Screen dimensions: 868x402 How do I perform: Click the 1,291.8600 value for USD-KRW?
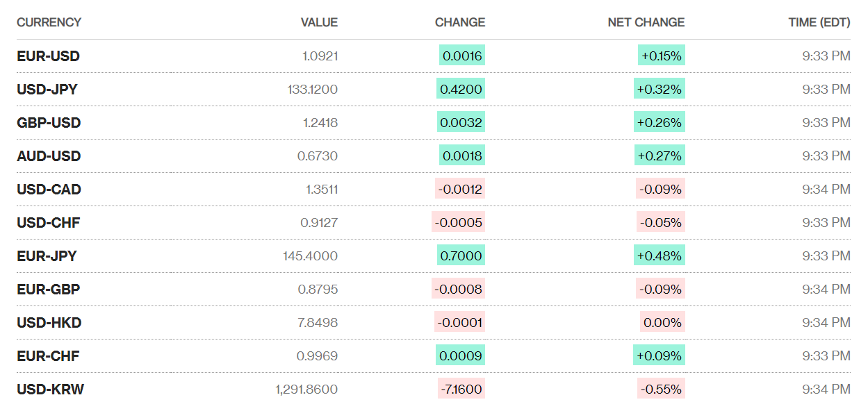[x=306, y=390]
